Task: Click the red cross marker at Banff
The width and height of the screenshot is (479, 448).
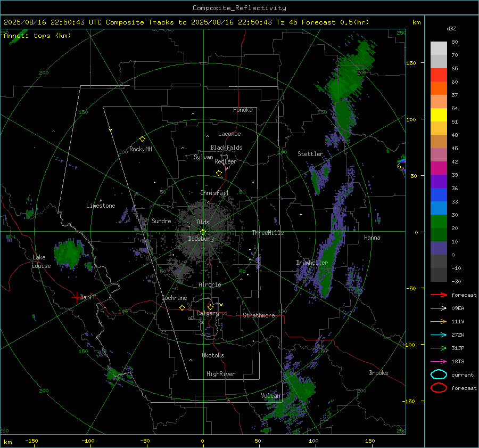Action: 76,297
